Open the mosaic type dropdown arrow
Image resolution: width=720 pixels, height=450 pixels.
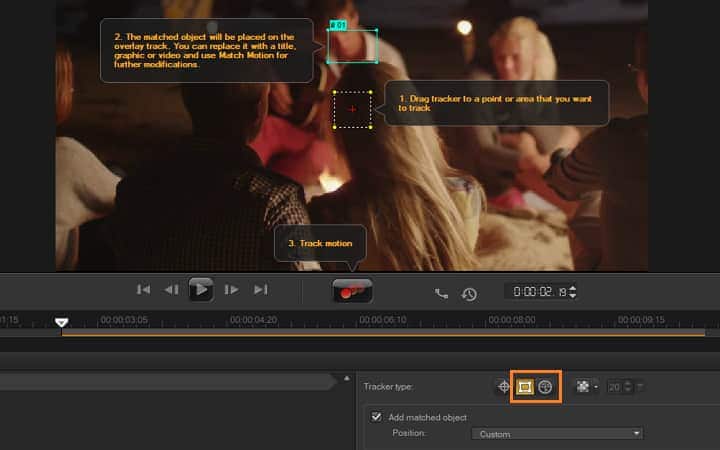[x=596, y=387]
